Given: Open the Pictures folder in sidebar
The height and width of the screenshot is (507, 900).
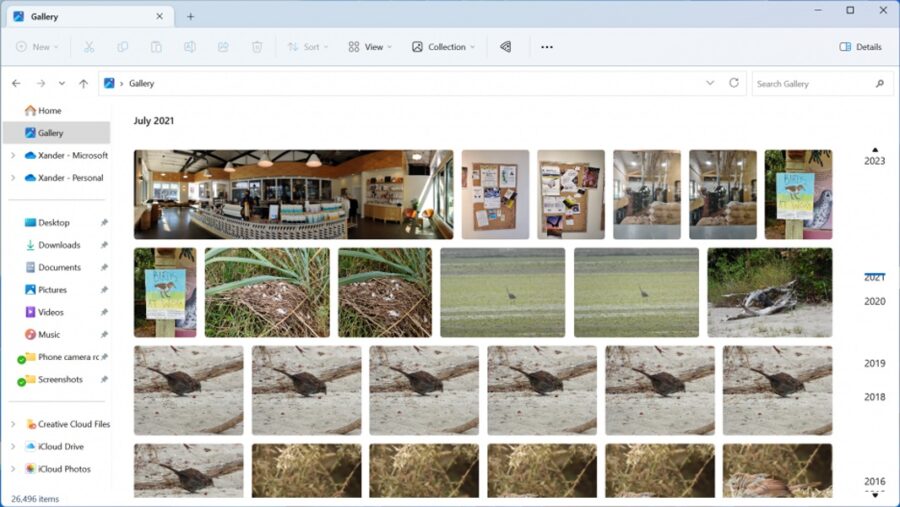Looking at the screenshot, I should 52,290.
